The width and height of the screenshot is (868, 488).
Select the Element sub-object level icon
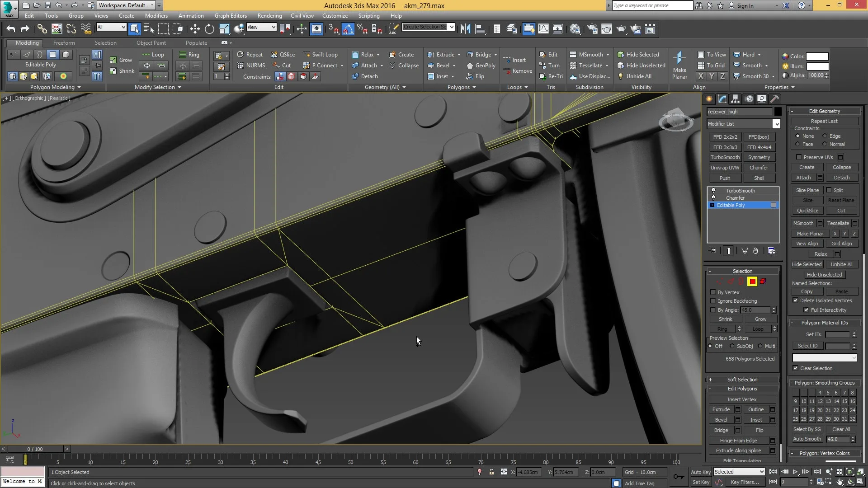click(763, 282)
